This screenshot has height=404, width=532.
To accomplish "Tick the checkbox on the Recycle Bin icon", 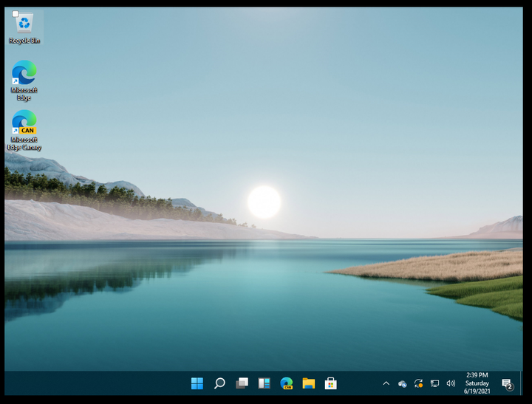I will [x=16, y=14].
